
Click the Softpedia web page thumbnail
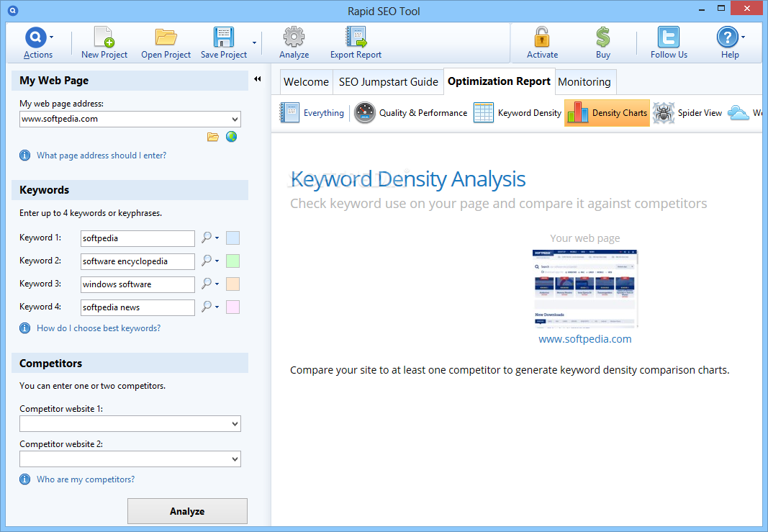[584, 289]
